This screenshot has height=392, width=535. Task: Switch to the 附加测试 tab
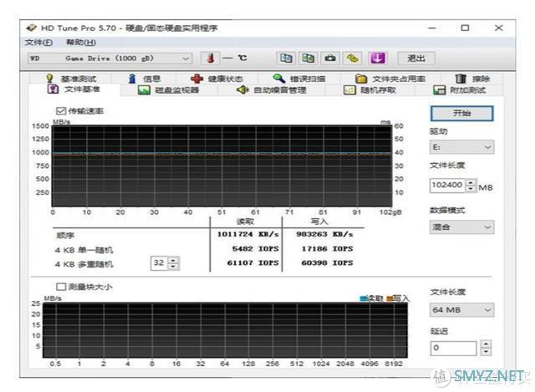pos(460,90)
